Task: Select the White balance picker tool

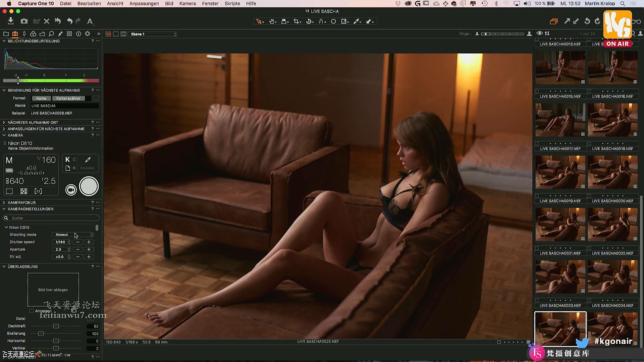Action: [x=357, y=21]
